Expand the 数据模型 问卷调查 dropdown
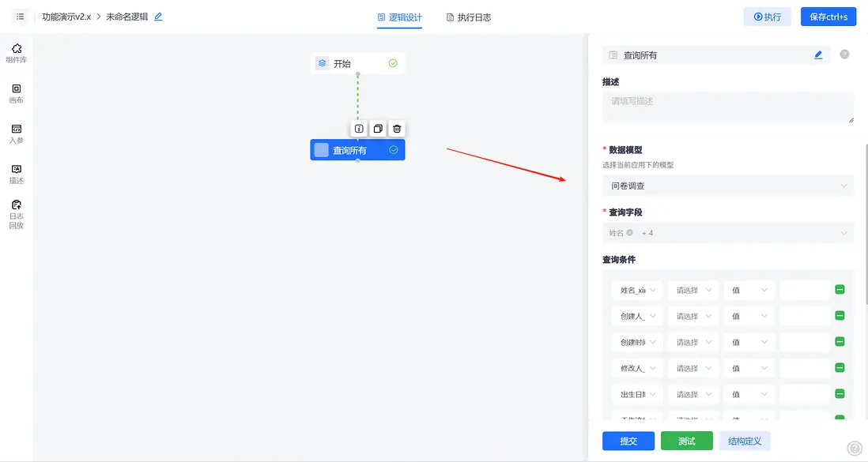 click(728, 186)
